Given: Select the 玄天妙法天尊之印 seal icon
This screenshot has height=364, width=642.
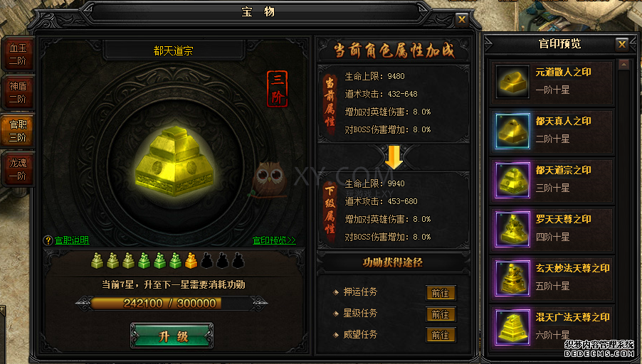Looking at the screenshot, I should pyautogui.click(x=512, y=279).
